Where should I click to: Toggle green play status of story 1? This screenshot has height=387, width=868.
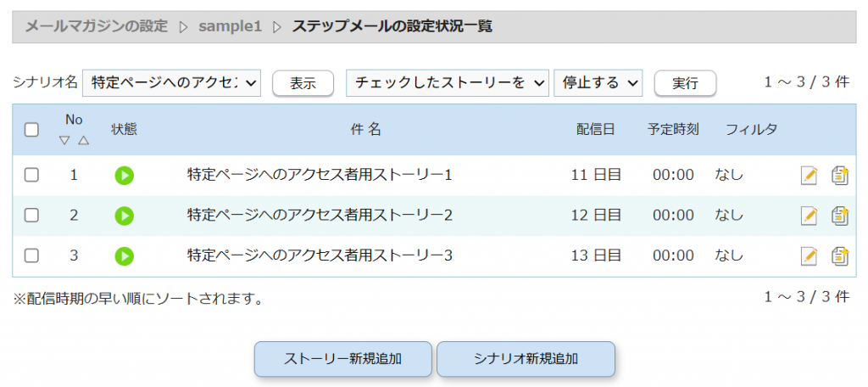[x=124, y=175]
